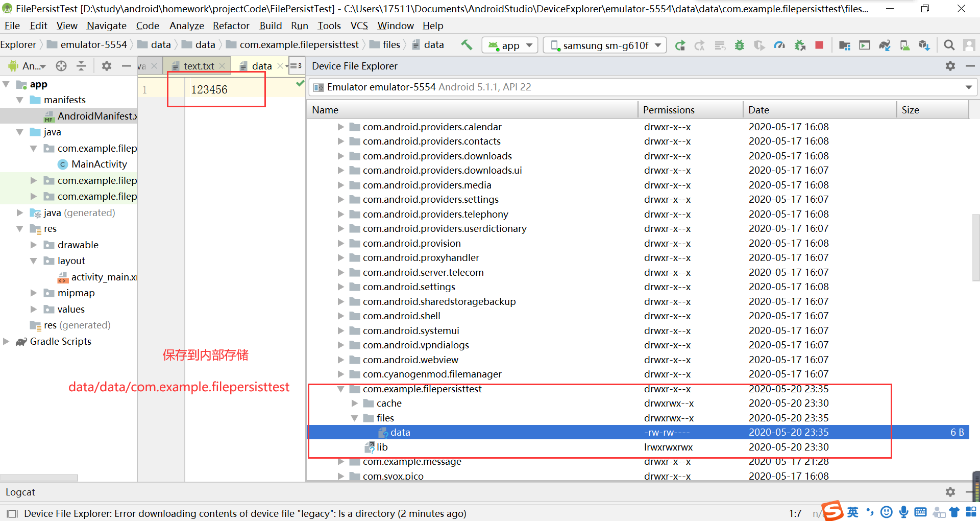980x521 pixels.
Task: Click the tool windows toggle icon in status bar
Action: coord(12,513)
